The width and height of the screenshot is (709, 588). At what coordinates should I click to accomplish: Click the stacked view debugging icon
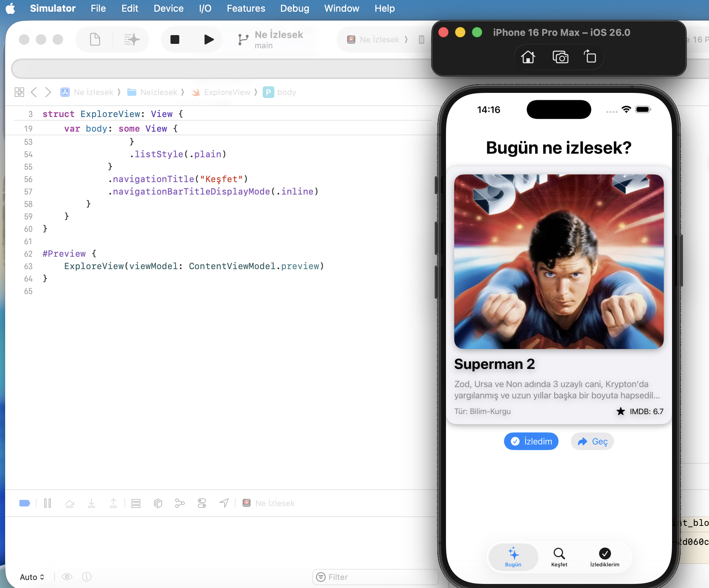(136, 503)
